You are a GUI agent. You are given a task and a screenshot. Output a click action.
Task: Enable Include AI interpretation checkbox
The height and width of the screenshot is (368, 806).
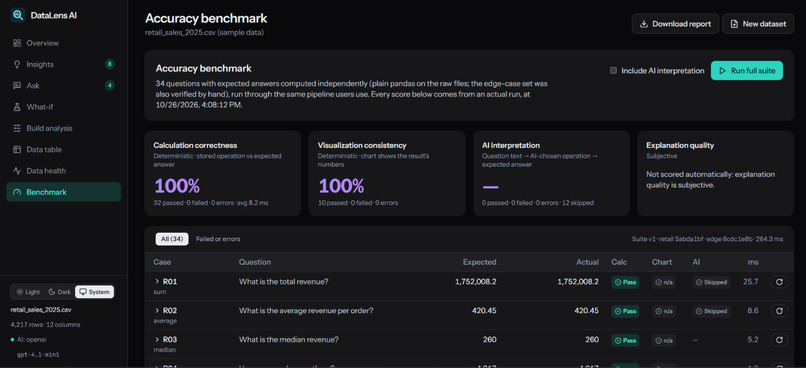click(x=613, y=71)
